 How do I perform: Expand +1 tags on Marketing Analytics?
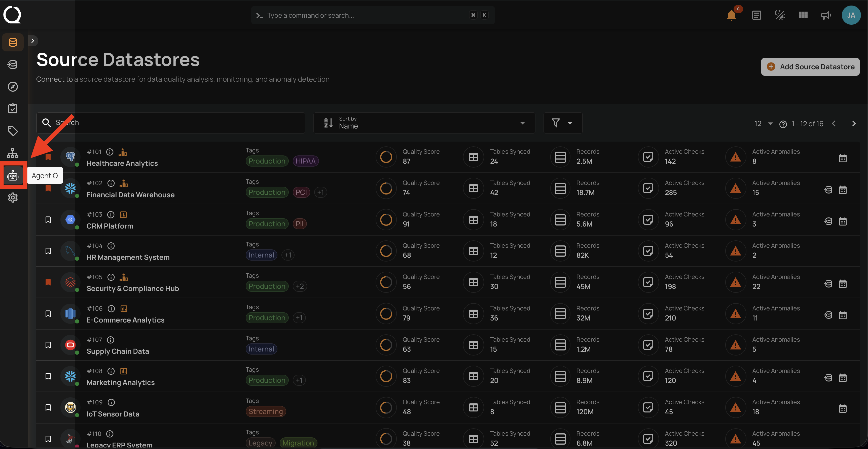(x=299, y=380)
